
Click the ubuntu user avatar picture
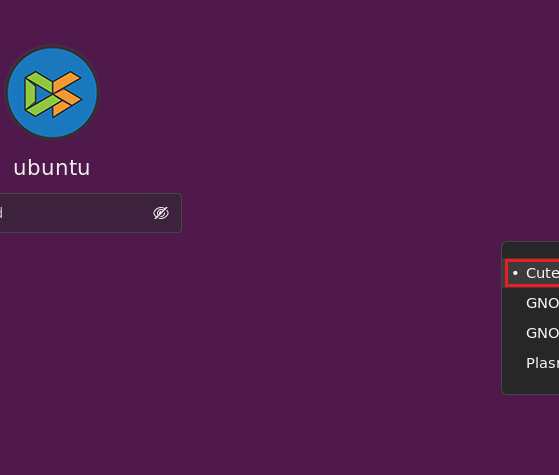coord(52,92)
